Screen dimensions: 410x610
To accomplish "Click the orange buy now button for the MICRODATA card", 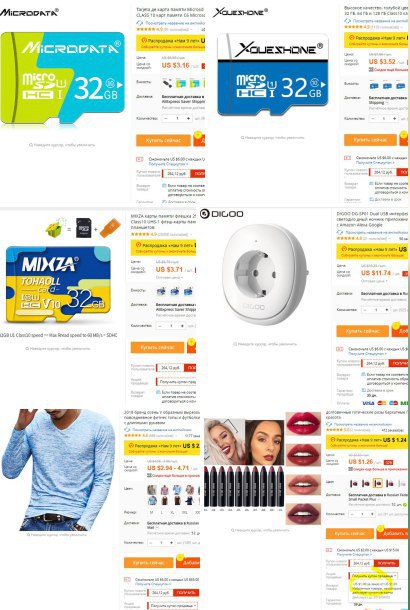I will (x=163, y=140).
